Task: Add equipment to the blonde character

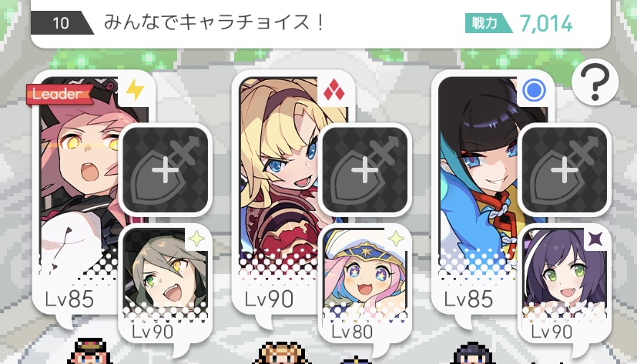Action: pos(365,169)
